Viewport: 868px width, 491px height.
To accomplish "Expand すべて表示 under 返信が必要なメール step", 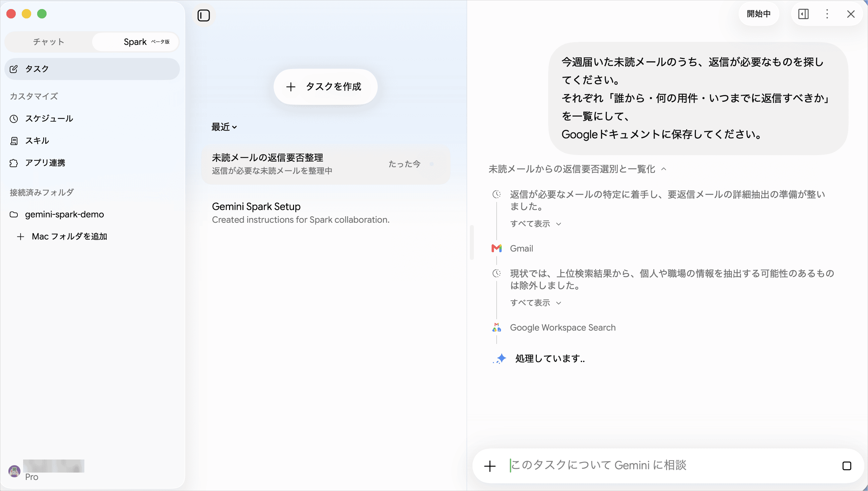I will 535,224.
